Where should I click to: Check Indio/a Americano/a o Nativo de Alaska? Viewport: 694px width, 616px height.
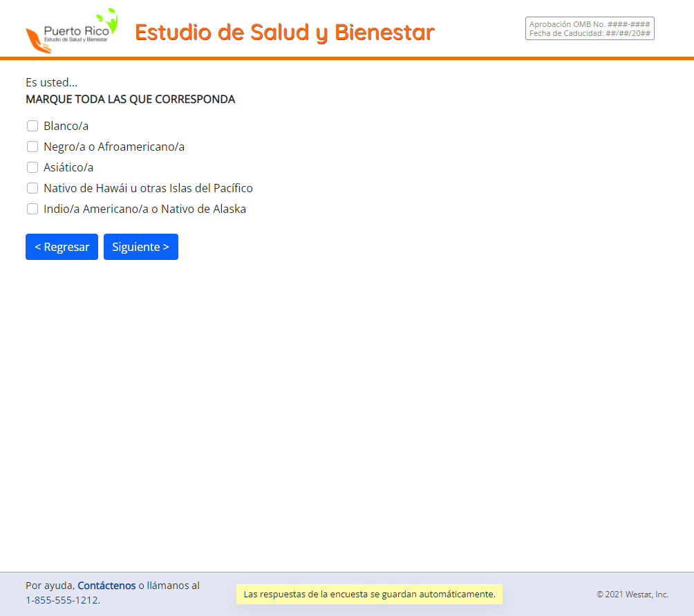(32, 209)
